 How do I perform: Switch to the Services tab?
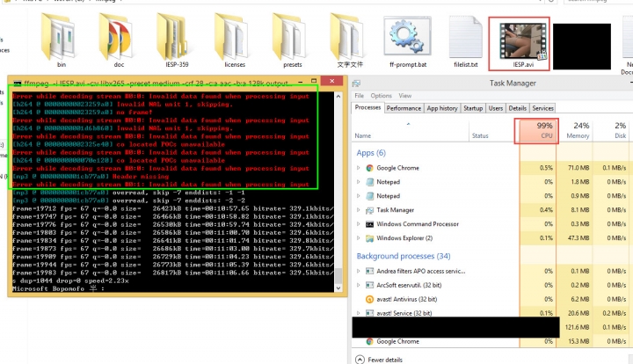pos(542,108)
